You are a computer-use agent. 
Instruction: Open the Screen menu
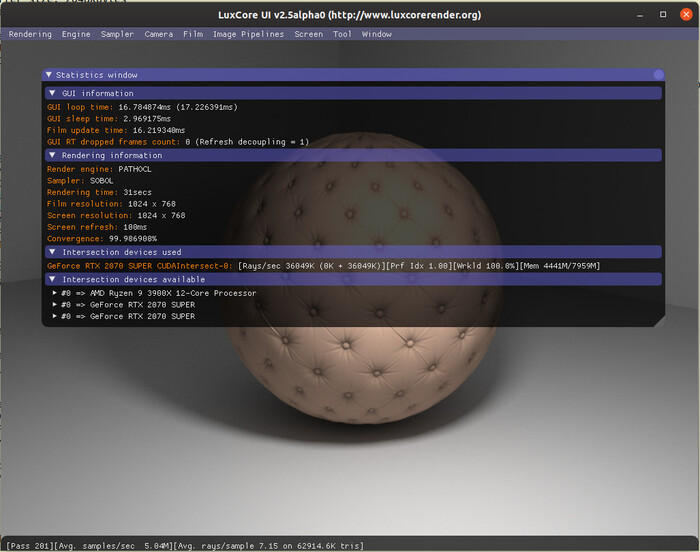[x=308, y=34]
